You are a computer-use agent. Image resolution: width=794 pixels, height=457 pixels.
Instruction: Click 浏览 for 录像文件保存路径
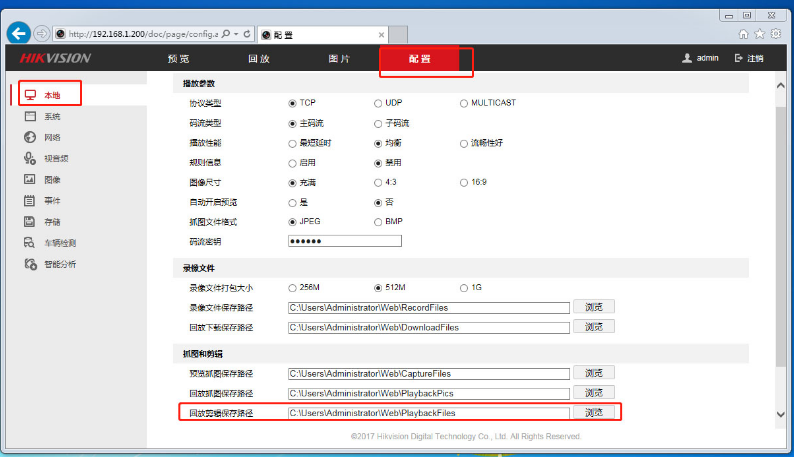click(593, 307)
